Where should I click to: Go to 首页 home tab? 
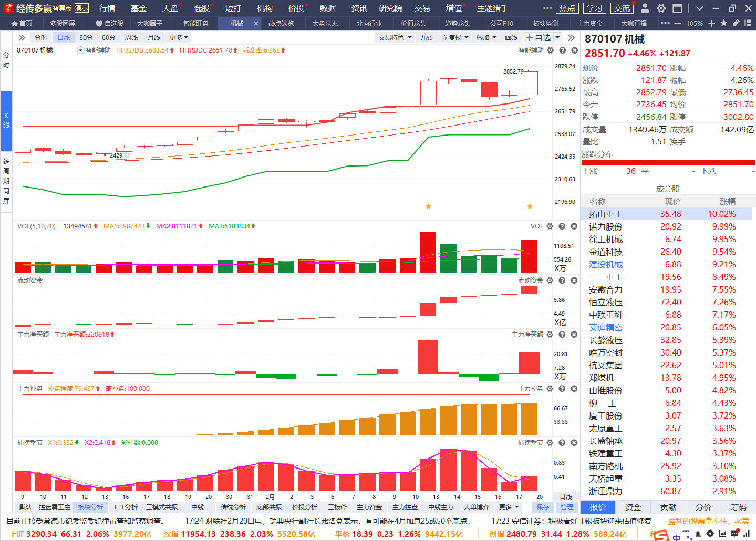[x=22, y=23]
